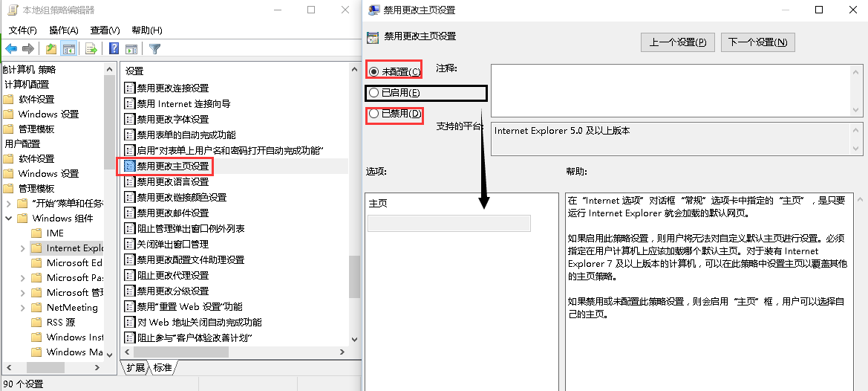Select the Microsoft Ed... tree item
This screenshot has height=391, width=868.
[75, 263]
